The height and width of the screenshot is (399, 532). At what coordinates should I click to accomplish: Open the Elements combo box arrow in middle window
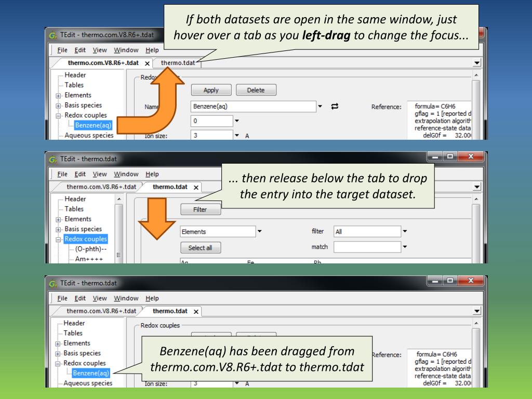(x=260, y=231)
